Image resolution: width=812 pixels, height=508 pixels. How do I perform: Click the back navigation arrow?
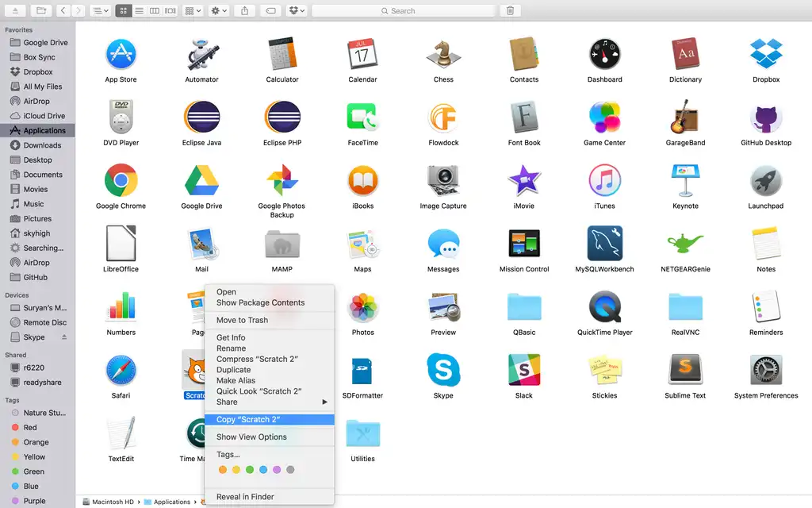coord(62,10)
